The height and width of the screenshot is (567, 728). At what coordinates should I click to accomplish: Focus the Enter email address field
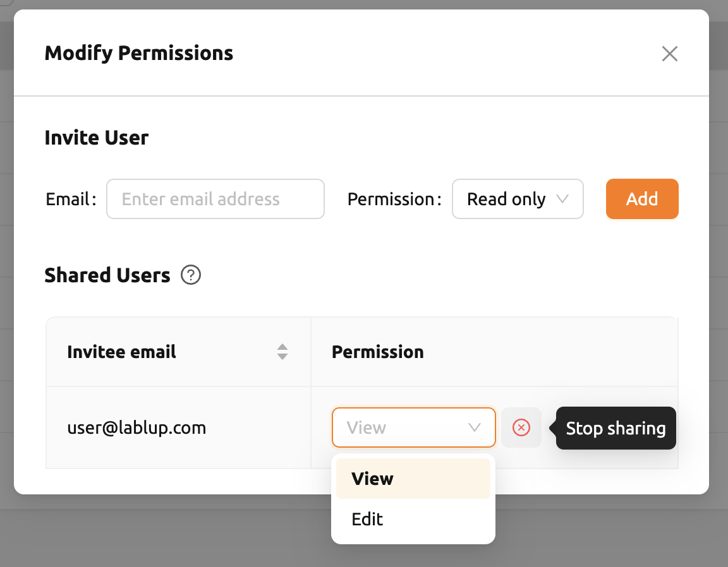[215, 199]
